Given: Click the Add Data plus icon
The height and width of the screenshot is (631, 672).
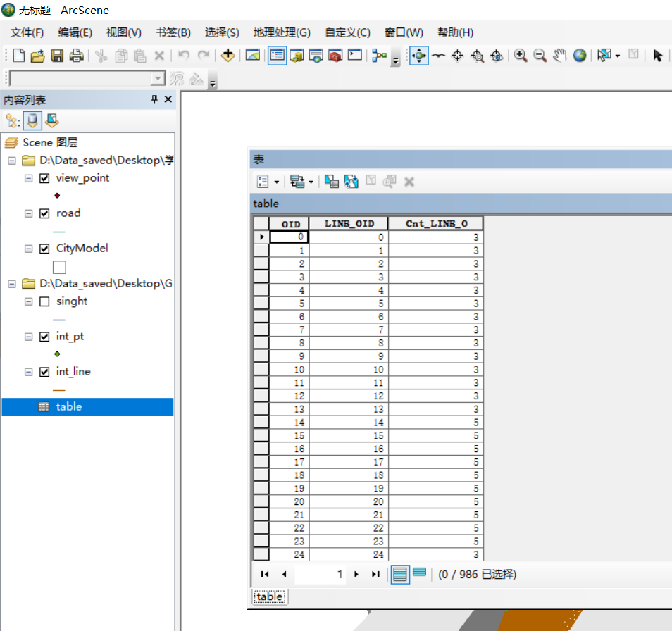Looking at the screenshot, I should (228, 56).
